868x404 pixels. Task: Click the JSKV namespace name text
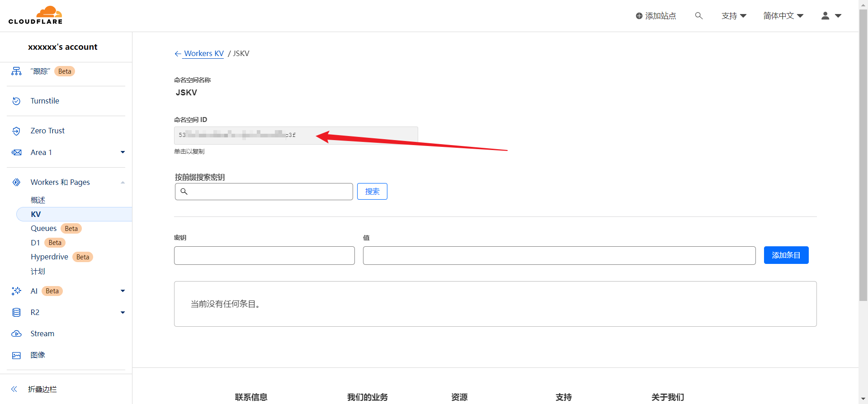[x=186, y=93]
